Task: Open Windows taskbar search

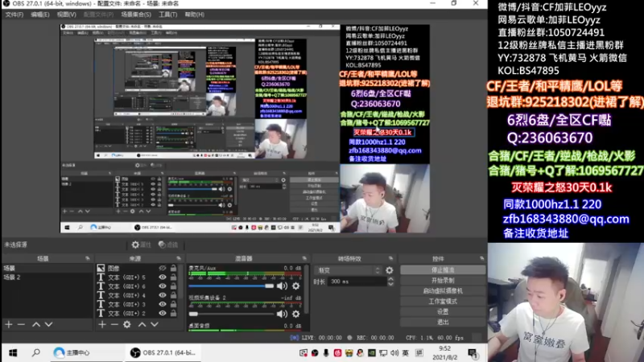Action: point(36,352)
